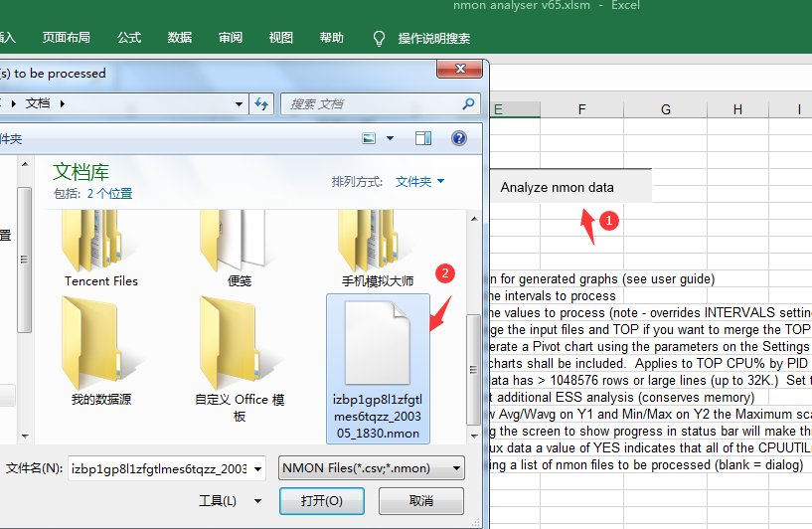Select the .nmon file icon

coord(378,342)
